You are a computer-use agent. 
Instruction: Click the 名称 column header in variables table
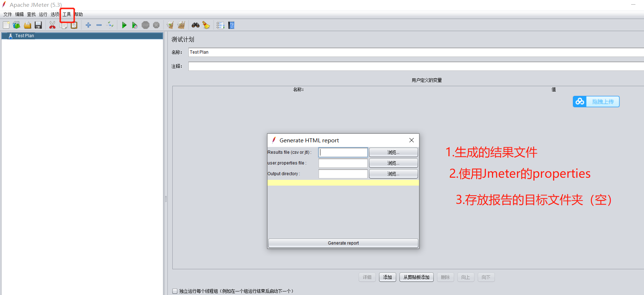point(298,89)
